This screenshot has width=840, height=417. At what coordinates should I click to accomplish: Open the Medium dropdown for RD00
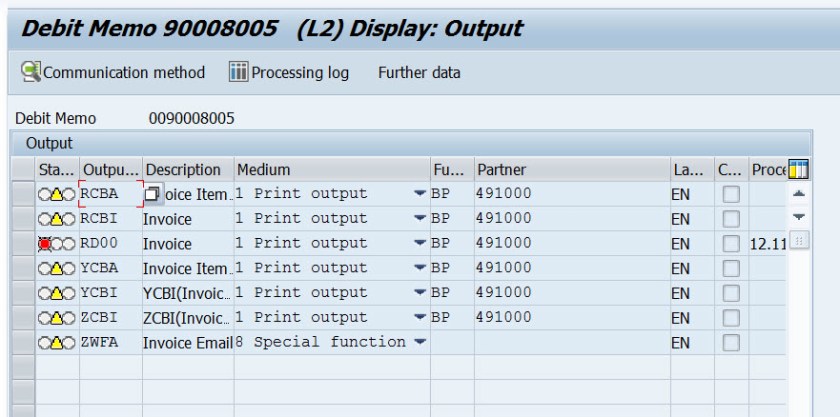(420, 243)
